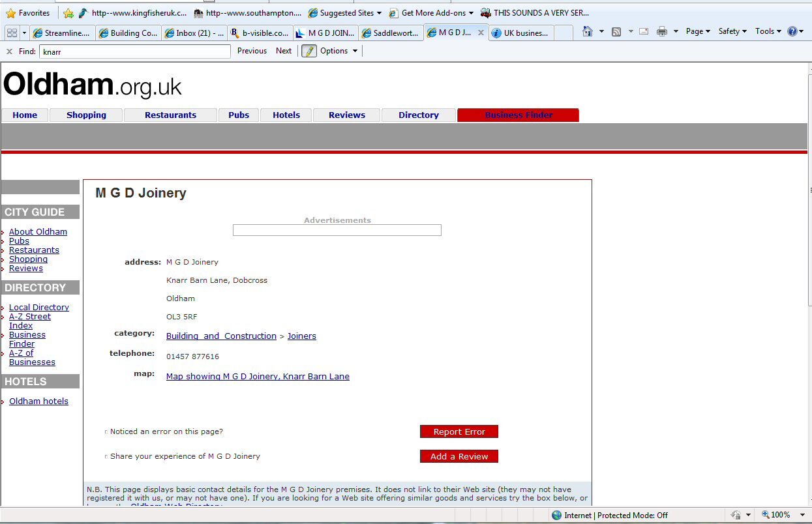Open the Joiners category link

coord(301,336)
